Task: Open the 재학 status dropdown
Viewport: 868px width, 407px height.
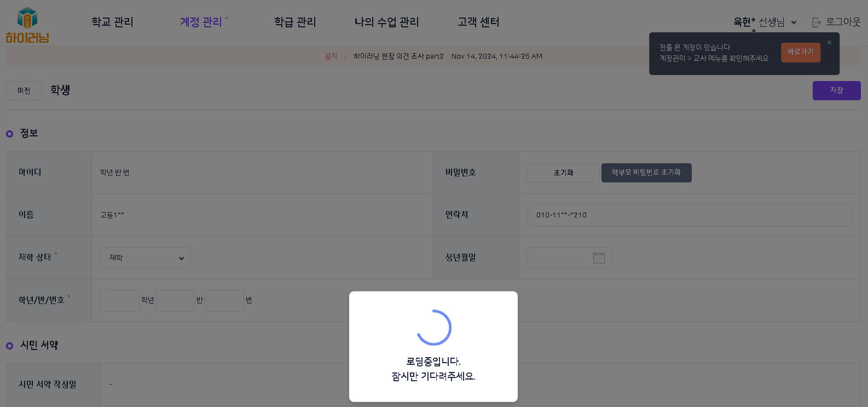Action: (x=145, y=258)
